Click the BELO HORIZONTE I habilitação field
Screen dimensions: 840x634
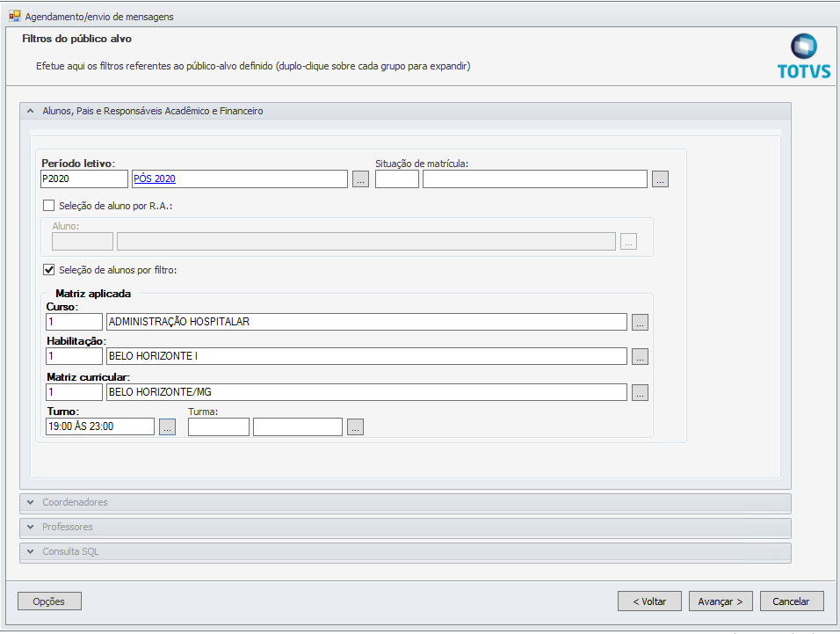(x=366, y=356)
